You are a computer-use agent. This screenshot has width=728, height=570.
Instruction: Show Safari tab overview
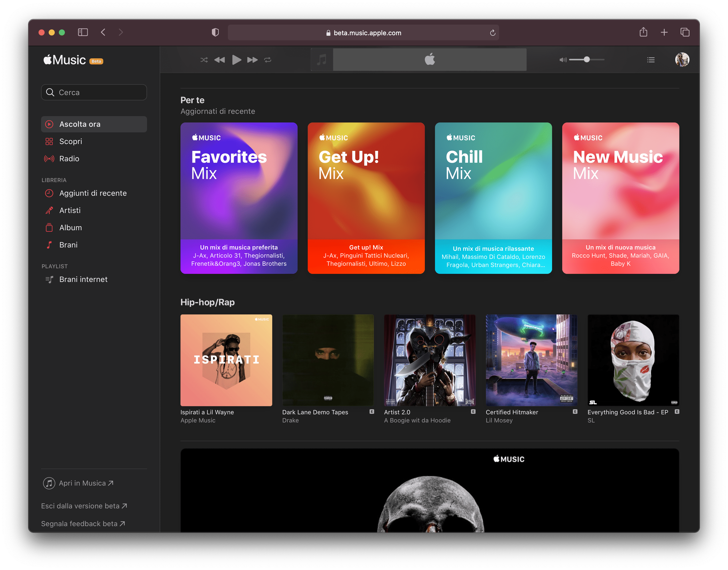pyautogui.click(x=685, y=32)
